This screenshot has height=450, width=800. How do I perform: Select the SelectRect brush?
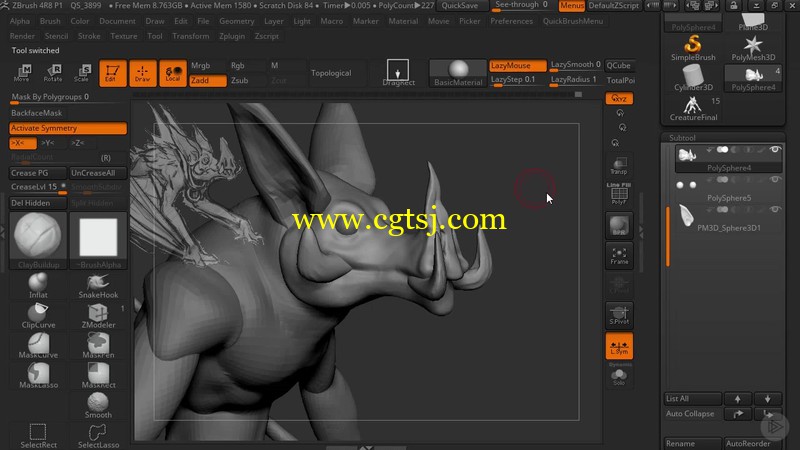[x=38, y=436]
